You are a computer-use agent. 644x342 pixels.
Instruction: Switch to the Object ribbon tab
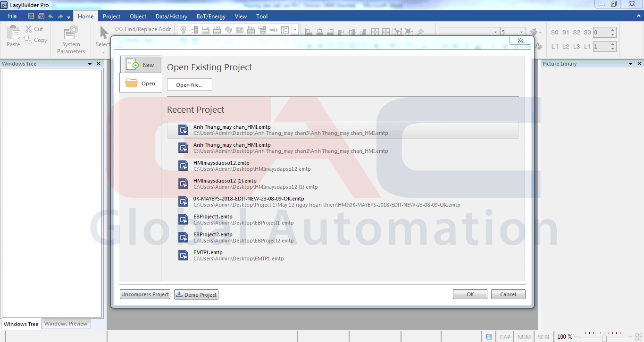[x=138, y=17]
